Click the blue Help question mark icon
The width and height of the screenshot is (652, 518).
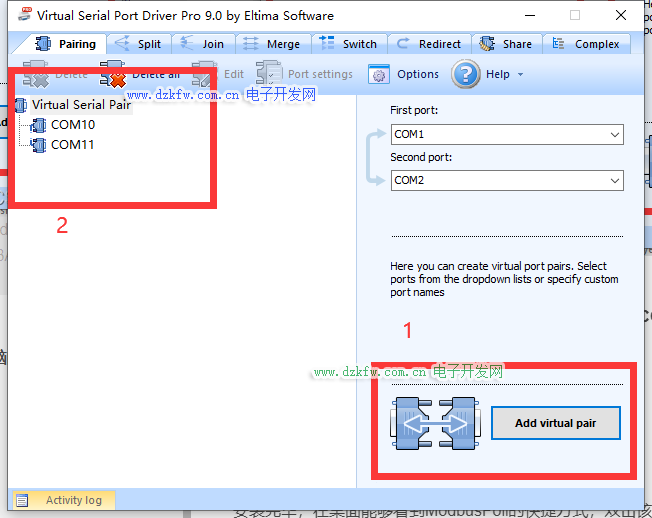click(x=466, y=74)
